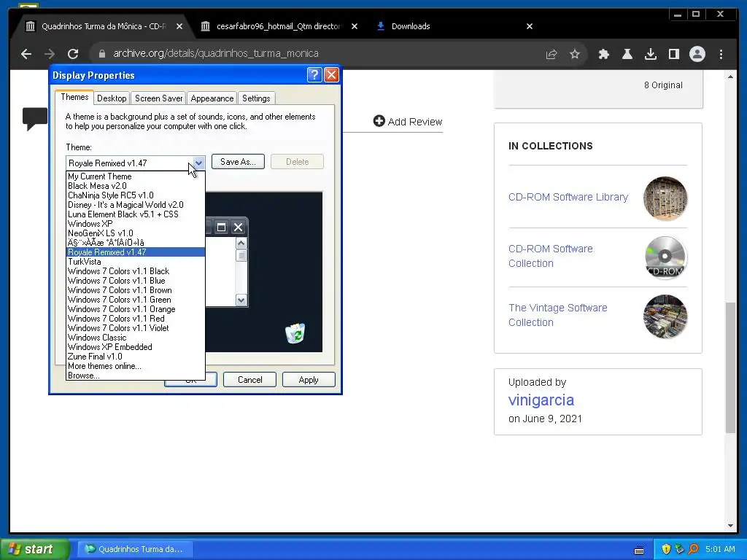Open CD-ROM Software Library link
The height and width of the screenshot is (560, 747).
[568, 197]
